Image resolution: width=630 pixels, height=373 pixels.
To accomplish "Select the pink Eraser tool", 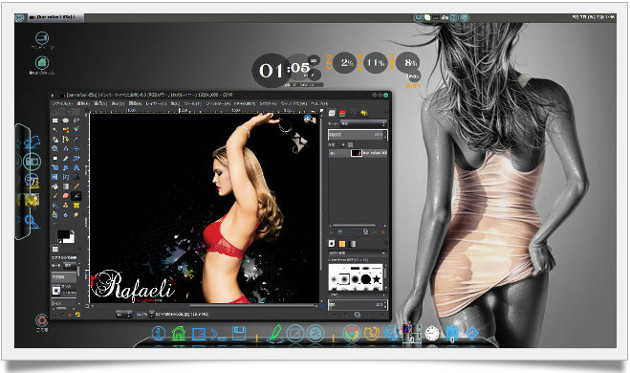I will tap(65, 196).
